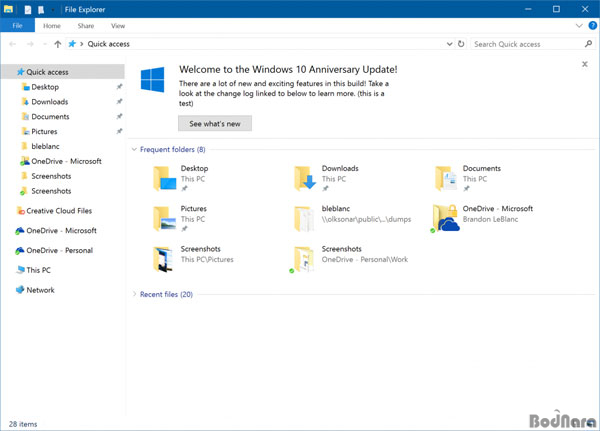Open Downloads in the navigation pane

[49, 102]
